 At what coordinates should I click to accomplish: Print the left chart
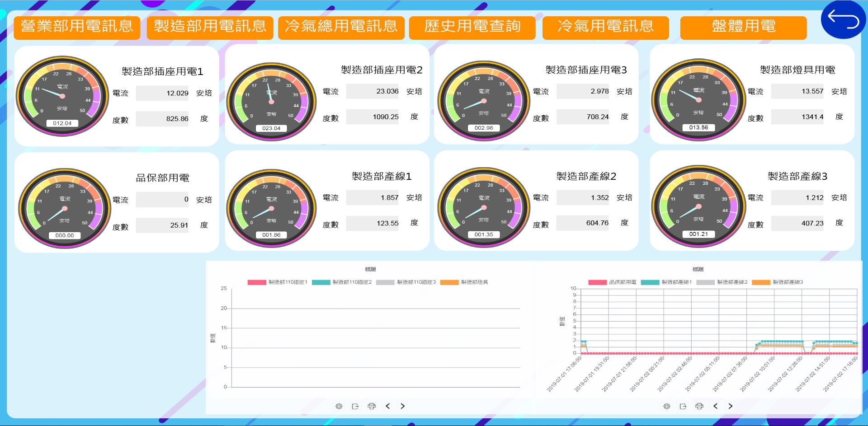click(372, 406)
